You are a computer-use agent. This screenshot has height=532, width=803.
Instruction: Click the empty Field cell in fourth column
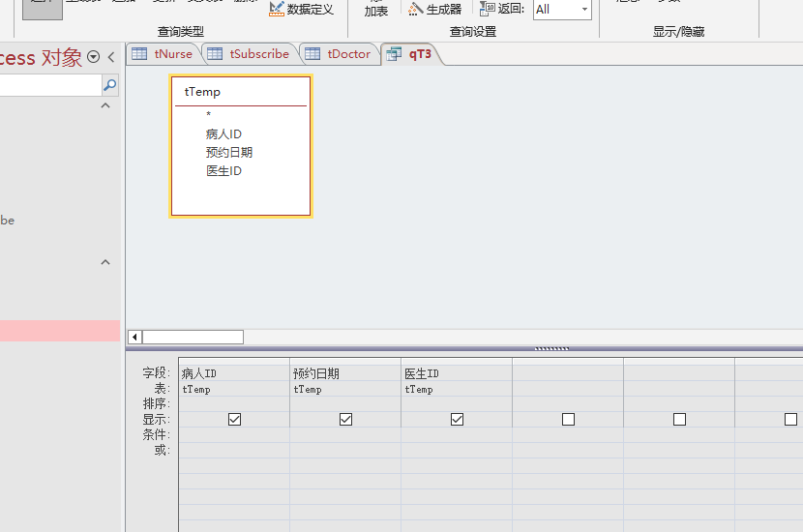[568, 373]
